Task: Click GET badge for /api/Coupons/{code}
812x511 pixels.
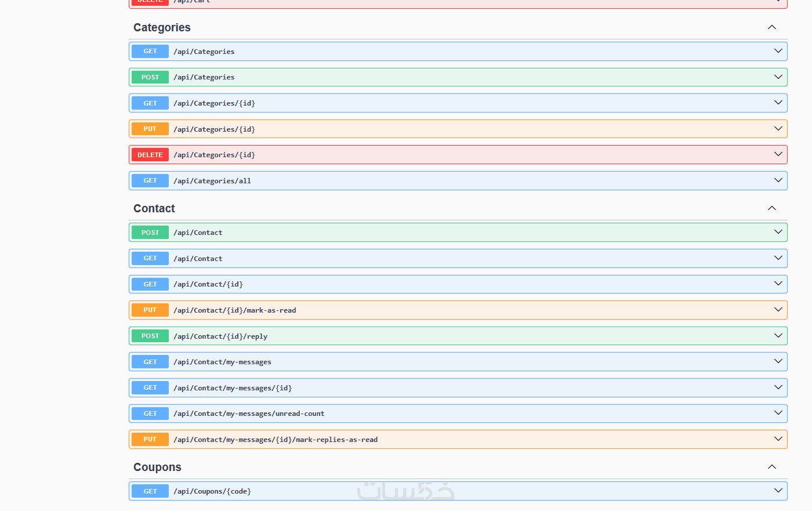Action: tap(150, 491)
